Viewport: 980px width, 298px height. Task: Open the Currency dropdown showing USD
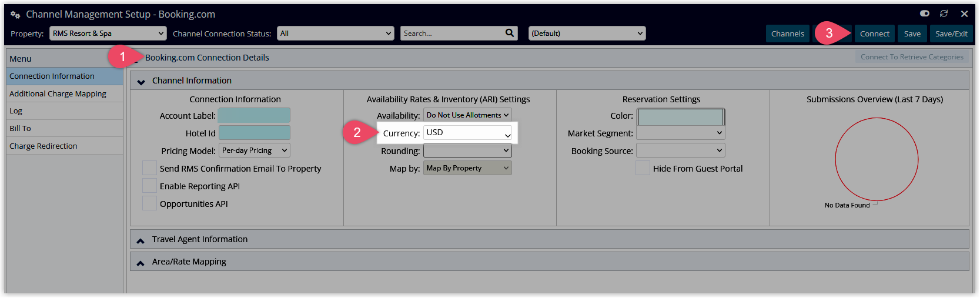tap(469, 133)
